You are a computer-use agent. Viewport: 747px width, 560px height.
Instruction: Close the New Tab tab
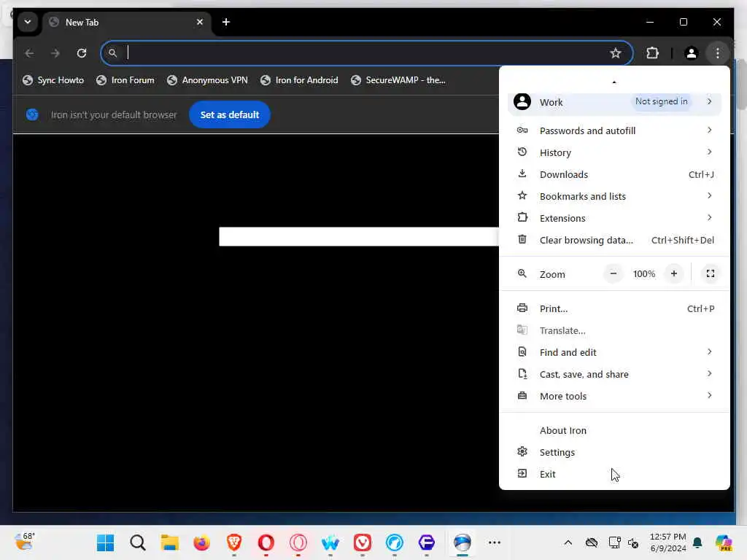(x=200, y=22)
